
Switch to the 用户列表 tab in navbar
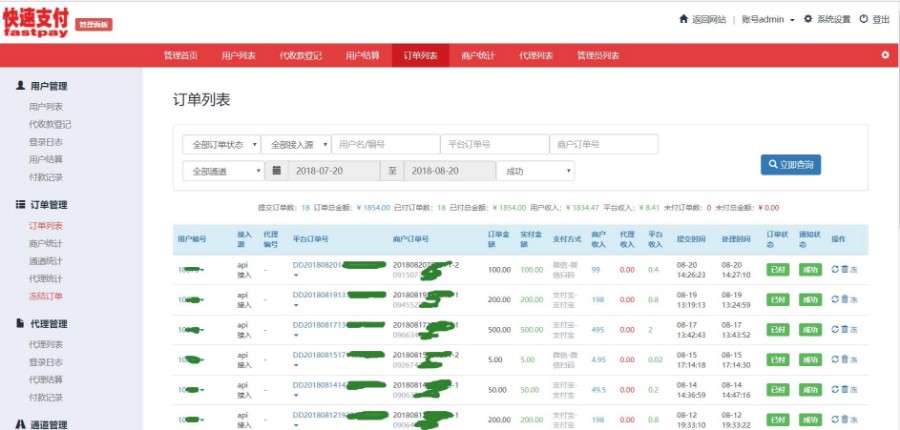[x=238, y=55]
